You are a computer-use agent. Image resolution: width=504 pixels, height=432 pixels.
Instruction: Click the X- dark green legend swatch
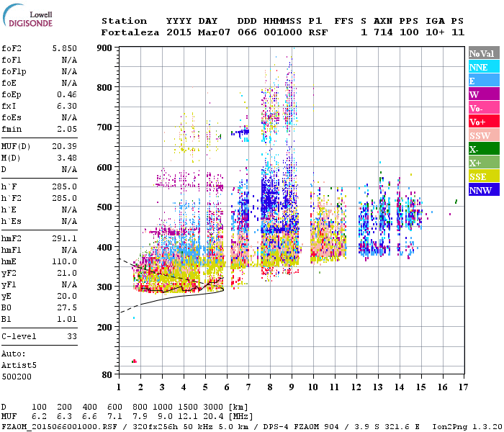tap(483, 149)
